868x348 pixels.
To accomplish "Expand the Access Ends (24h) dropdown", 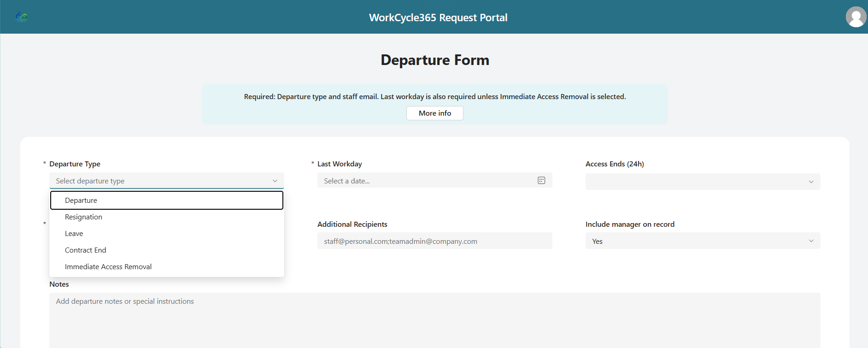I will click(703, 182).
